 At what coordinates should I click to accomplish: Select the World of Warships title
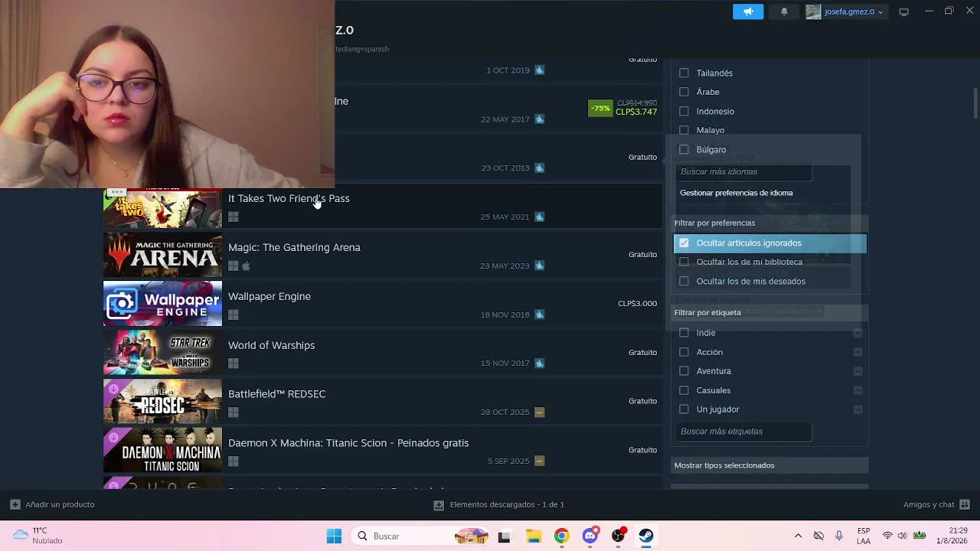click(271, 345)
